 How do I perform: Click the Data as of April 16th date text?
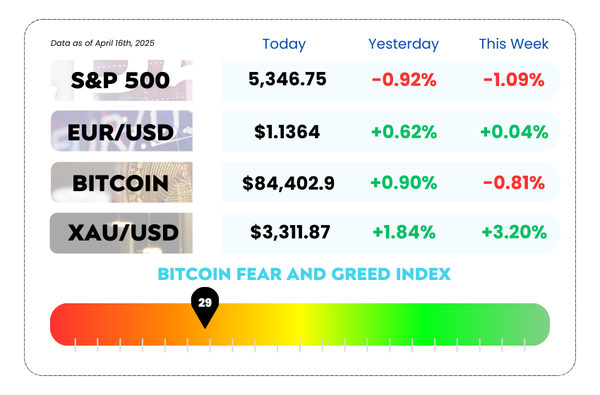pyautogui.click(x=103, y=43)
